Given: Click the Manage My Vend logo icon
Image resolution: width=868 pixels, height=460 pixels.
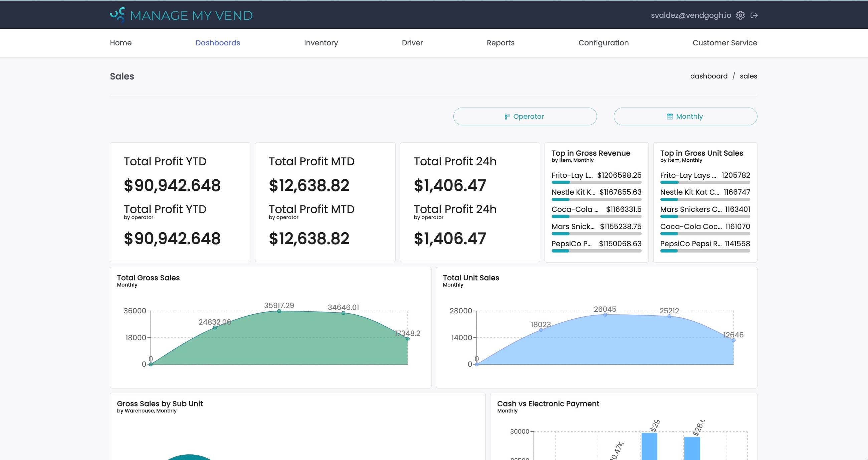Looking at the screenshot, I should [x=118, y=14].
